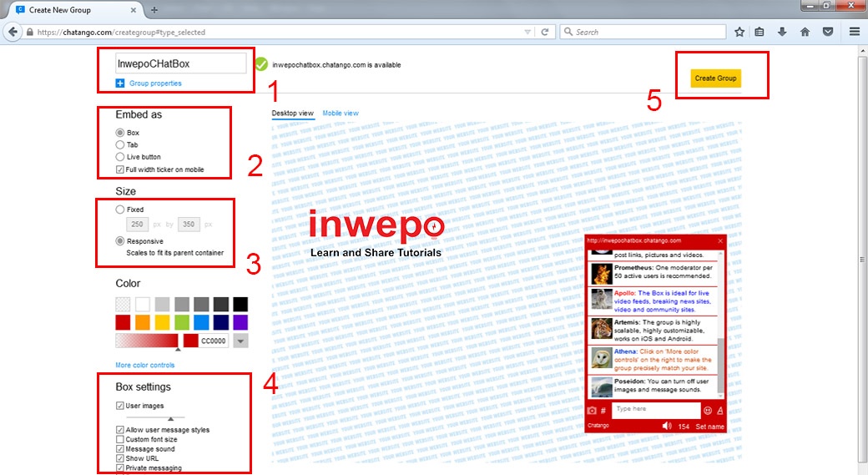Choose the Responsive size option
The image size is (868, 475).
119,240
